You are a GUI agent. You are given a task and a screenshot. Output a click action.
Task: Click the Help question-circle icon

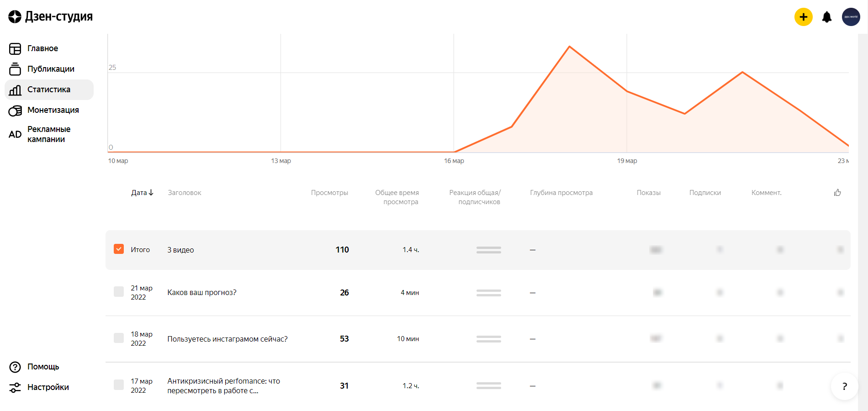click(x=15, y=367)
